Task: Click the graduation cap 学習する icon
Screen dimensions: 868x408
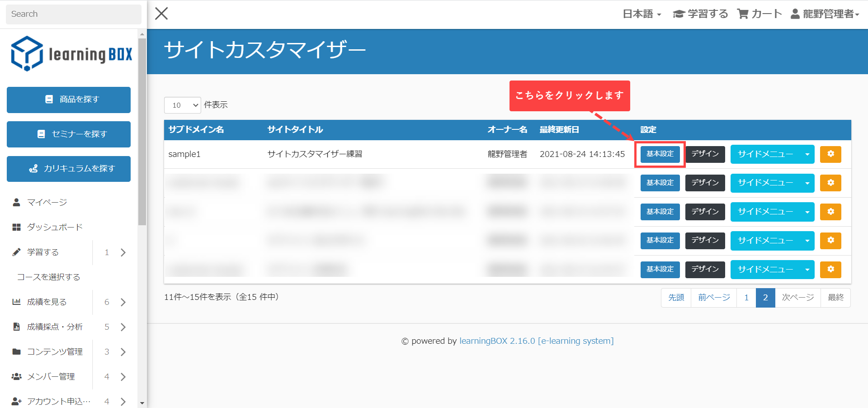Action: point(678,14)
